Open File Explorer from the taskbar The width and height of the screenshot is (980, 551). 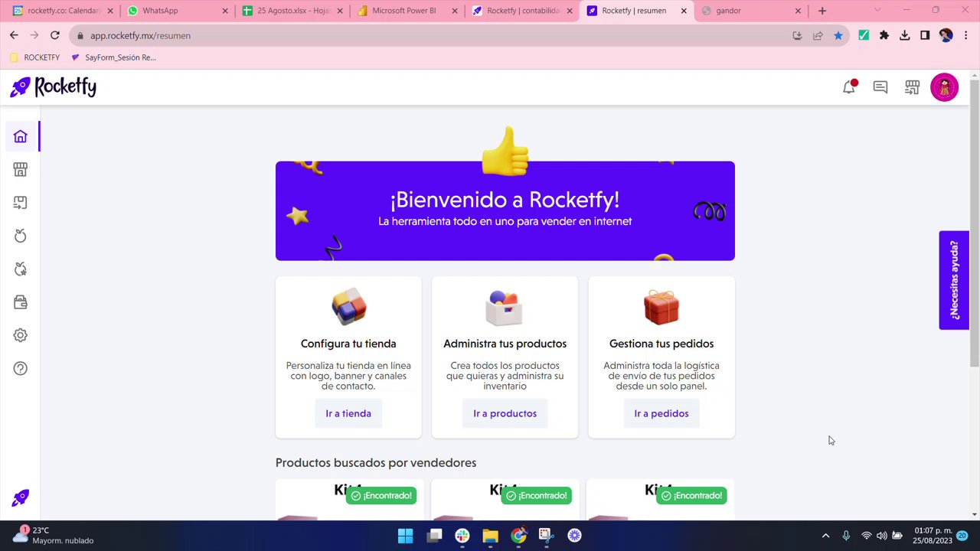(x=490, y=536)
